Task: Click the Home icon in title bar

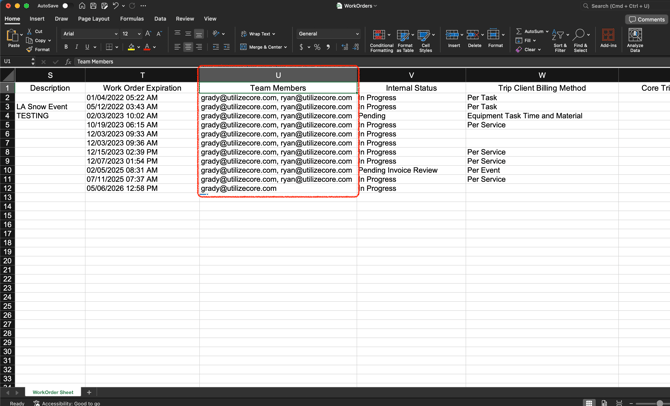Action: (x=82, y=6)
